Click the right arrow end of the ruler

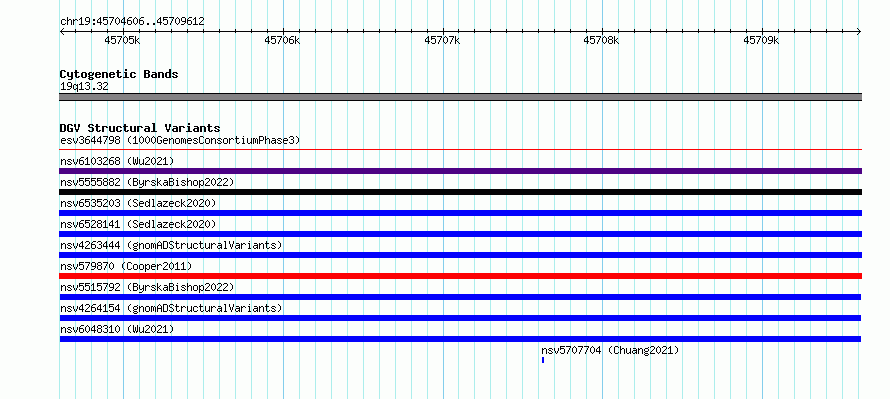859,32
